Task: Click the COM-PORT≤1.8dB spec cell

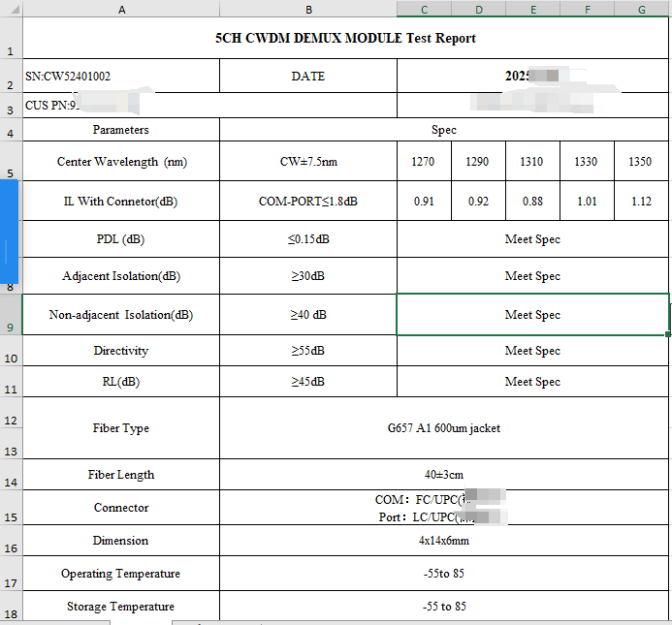Action: (308, 202)
